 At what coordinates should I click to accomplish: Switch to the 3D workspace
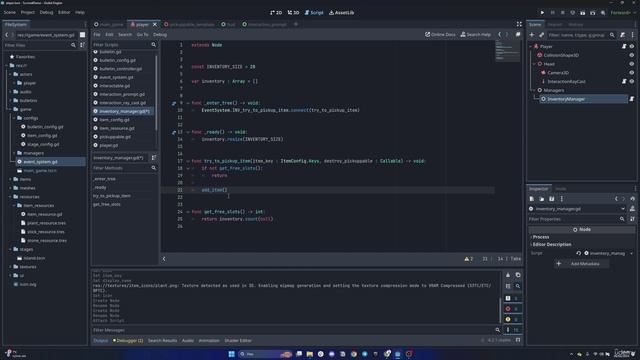coord(293,13)
